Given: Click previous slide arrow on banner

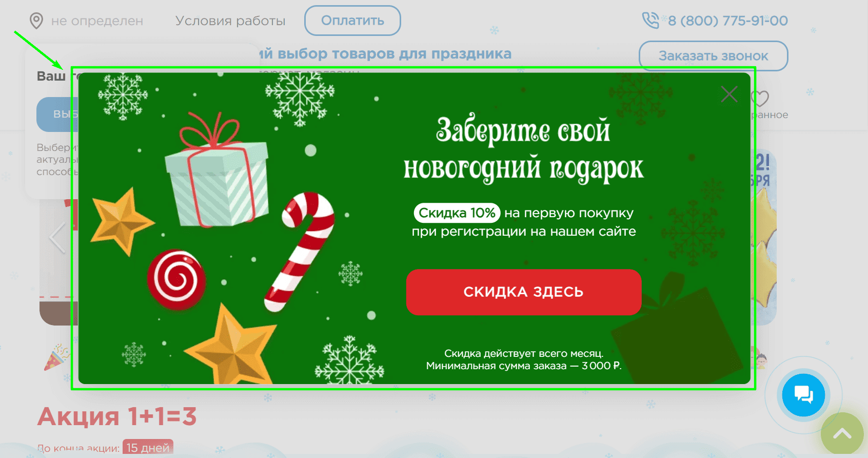Looking at the screenshot, I should (56, 237).
